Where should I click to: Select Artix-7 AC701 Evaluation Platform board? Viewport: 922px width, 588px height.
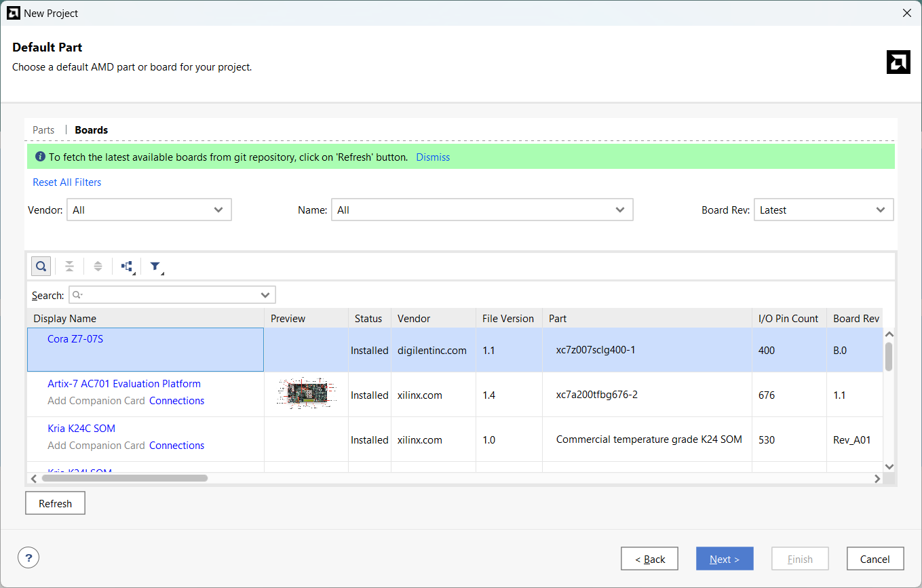[124, 384]
